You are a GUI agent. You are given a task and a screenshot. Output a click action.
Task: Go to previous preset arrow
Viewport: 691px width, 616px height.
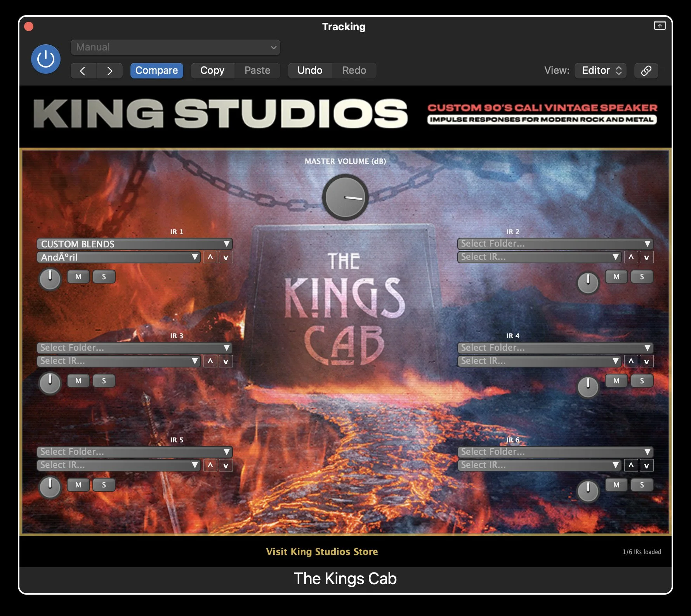[83, 71]
